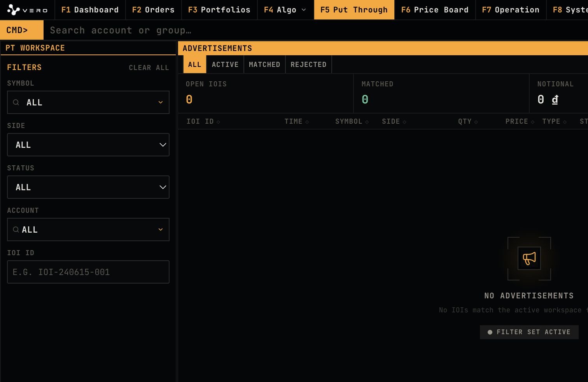Switch to the ACTIVE advertisements tab
This screenshot has height=382, width=588.
tap(225, 65)
